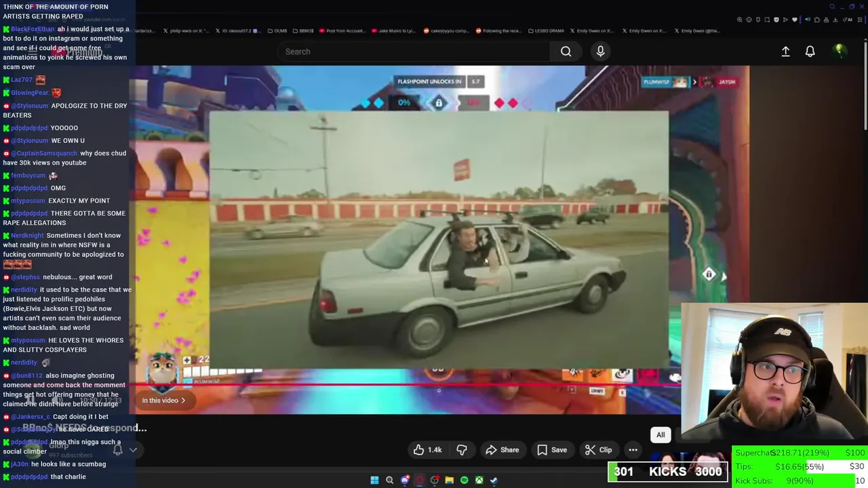Like the video showing 1.4k likes

[x=427, y=450]
